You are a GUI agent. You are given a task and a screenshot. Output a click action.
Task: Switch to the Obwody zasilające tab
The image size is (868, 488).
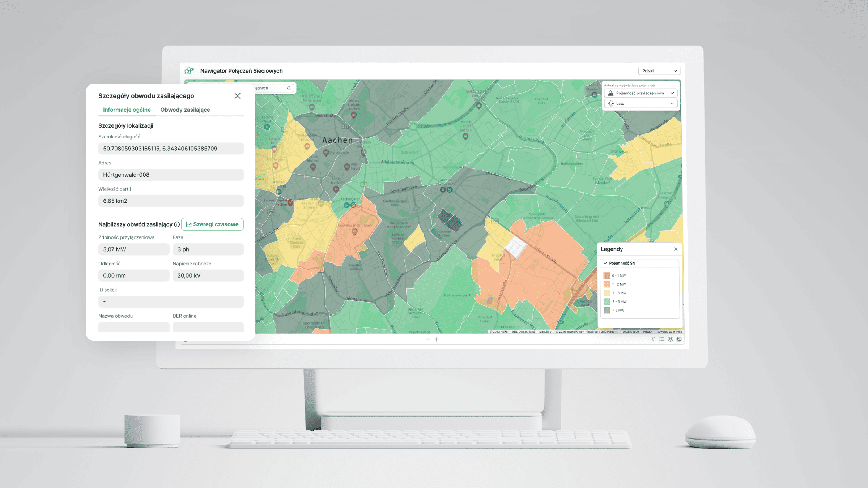point(185,110)
